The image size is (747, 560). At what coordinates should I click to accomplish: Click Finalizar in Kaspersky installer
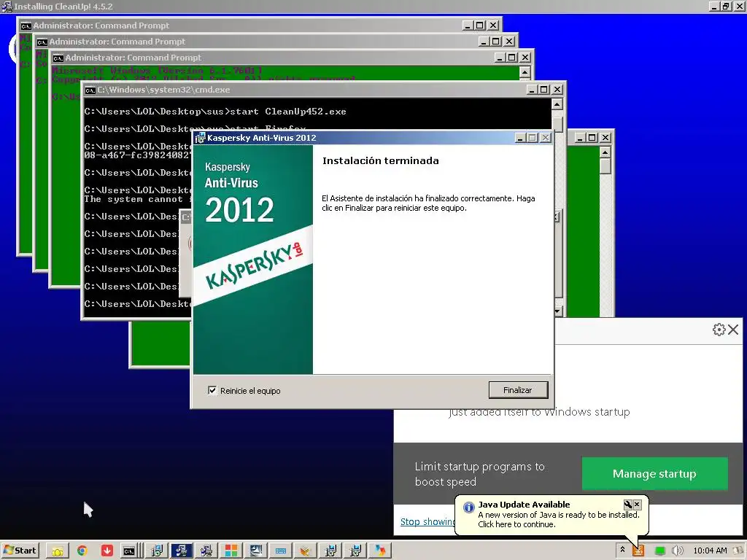pyautogui.click(x=518, y=390)
